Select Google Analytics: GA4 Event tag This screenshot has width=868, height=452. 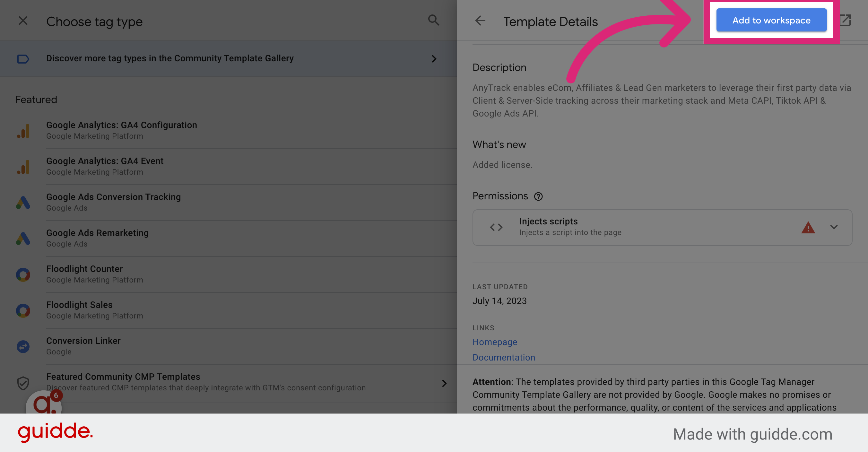[x=229, y=167]
